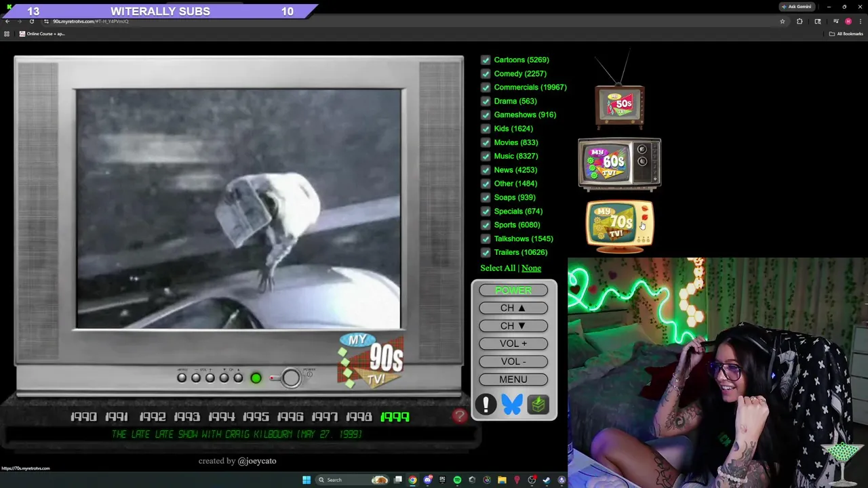The height and width of the screenshot is (488, 868).
Task: Open Chrome from the taskbar
Action: pyautogui.click(x=412, y=480)
